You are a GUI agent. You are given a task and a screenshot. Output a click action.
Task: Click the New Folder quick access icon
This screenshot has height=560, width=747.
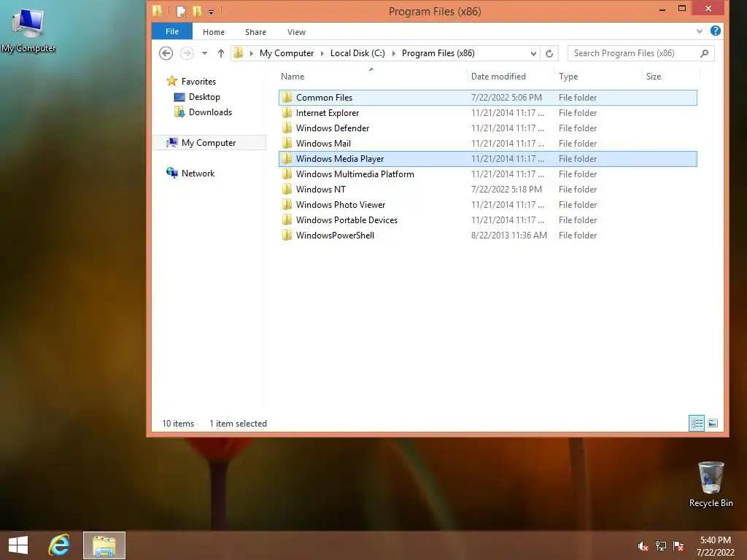[197, 11]
